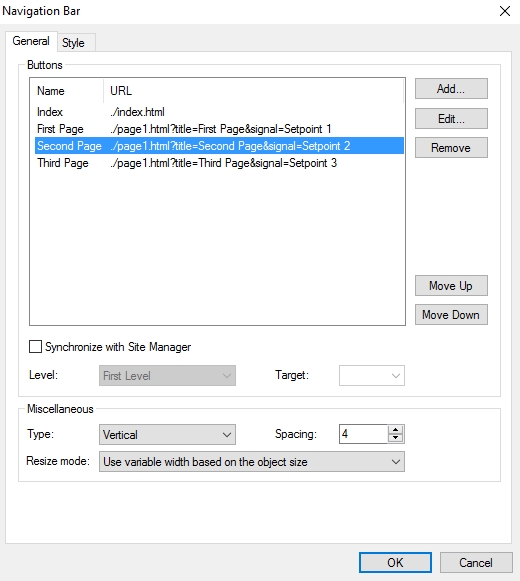
Task: Select the First Page row
Action: (x=219, y=129)
